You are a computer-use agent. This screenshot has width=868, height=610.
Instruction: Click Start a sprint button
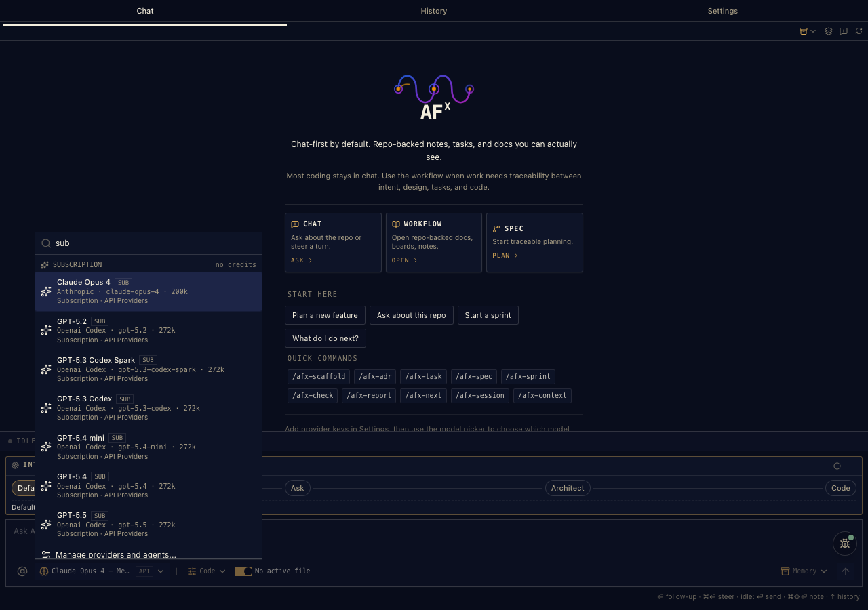tap(488, 315)
